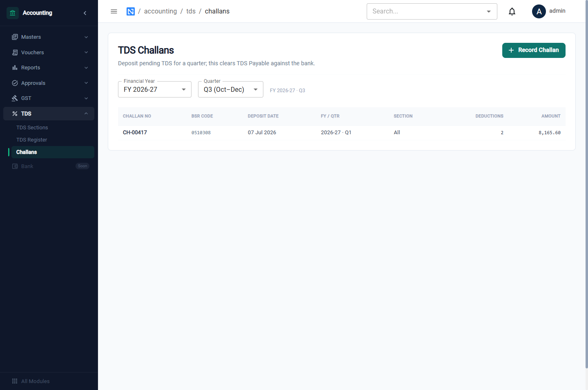Click the page vertical scrollbar
The width and height of the screenshot is (588, 390).
click(x=586, y=184)
